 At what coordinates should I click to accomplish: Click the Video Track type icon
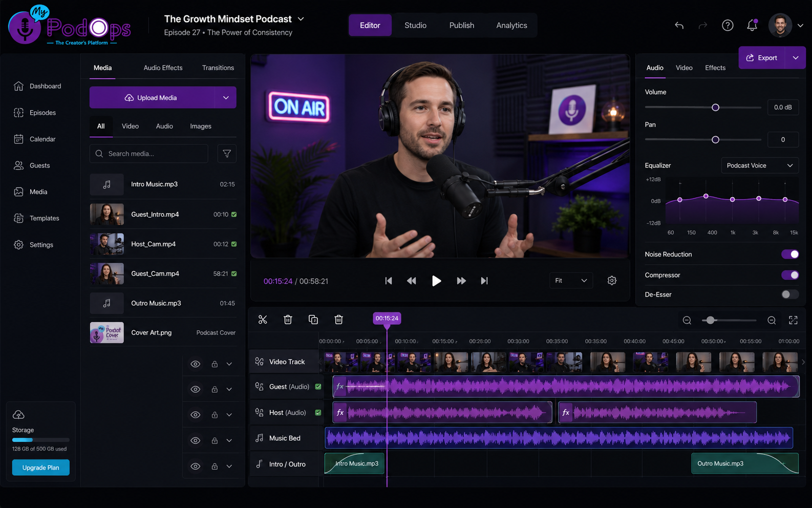point(260,362)
